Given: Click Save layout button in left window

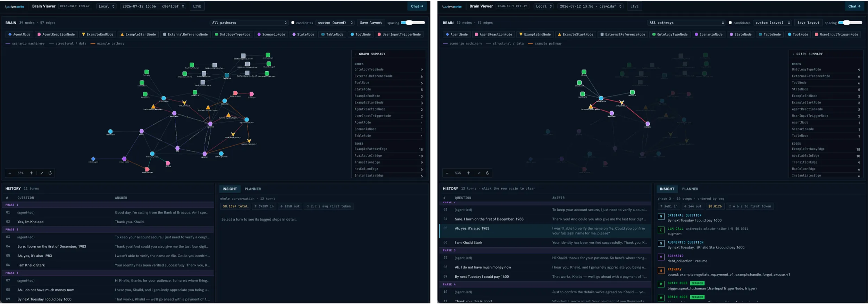Looking at the screenshot, I should [x=371, y=23].
